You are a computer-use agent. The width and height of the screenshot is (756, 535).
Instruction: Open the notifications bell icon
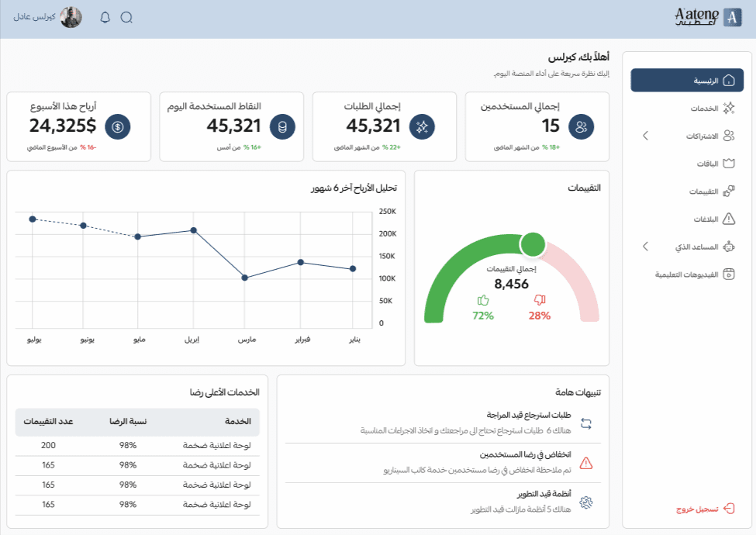(105, 18)
